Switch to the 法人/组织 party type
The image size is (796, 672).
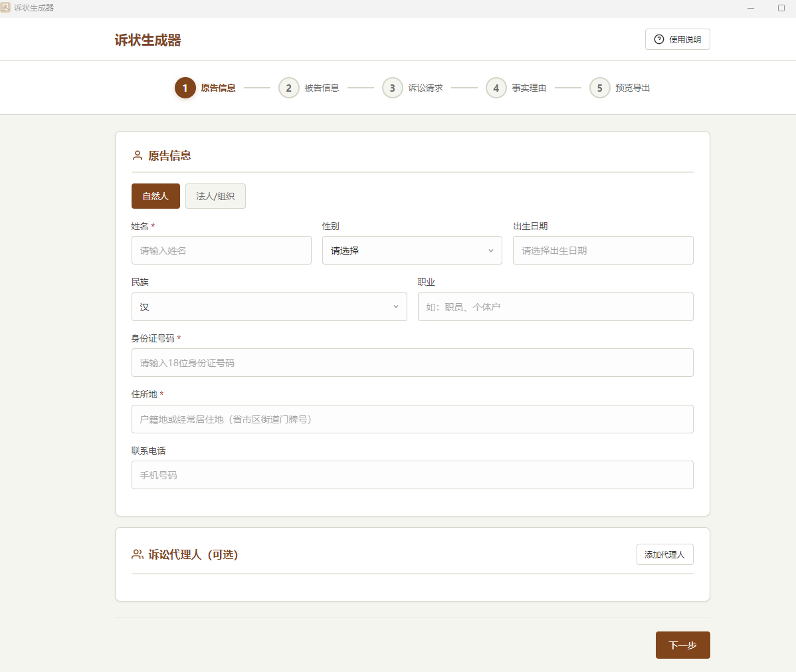coord(215,195)
